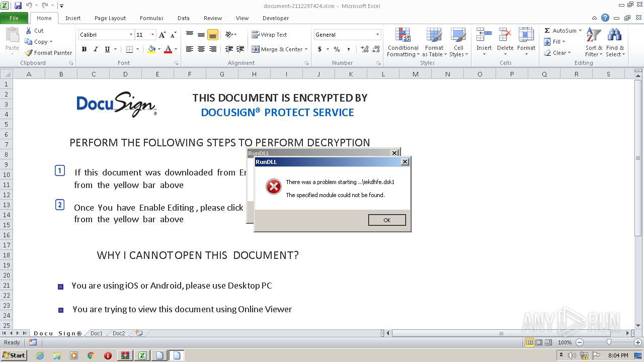Click the Fill Color yellow bucket
The height and width of the screenshot is (362, 644).
tap(151, 49)
